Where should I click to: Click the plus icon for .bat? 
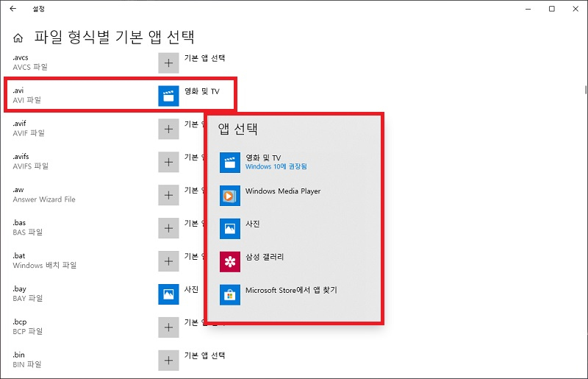pyautogui.click(x=168, y=261)
